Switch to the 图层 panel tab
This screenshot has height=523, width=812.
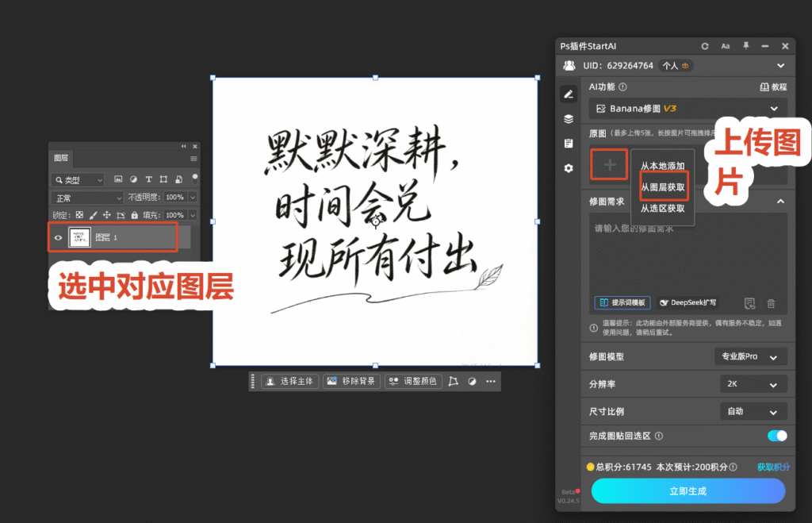point(61,158)
